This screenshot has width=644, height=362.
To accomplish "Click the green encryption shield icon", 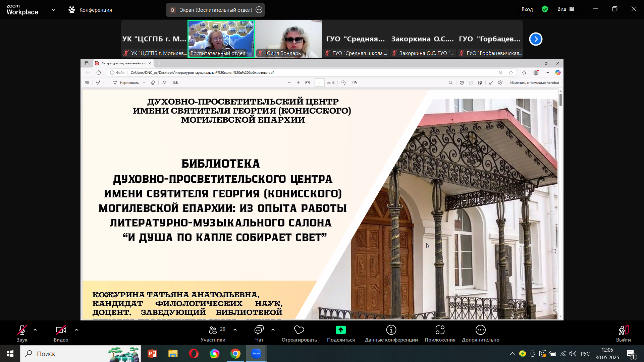I will [x=545, y=9].
